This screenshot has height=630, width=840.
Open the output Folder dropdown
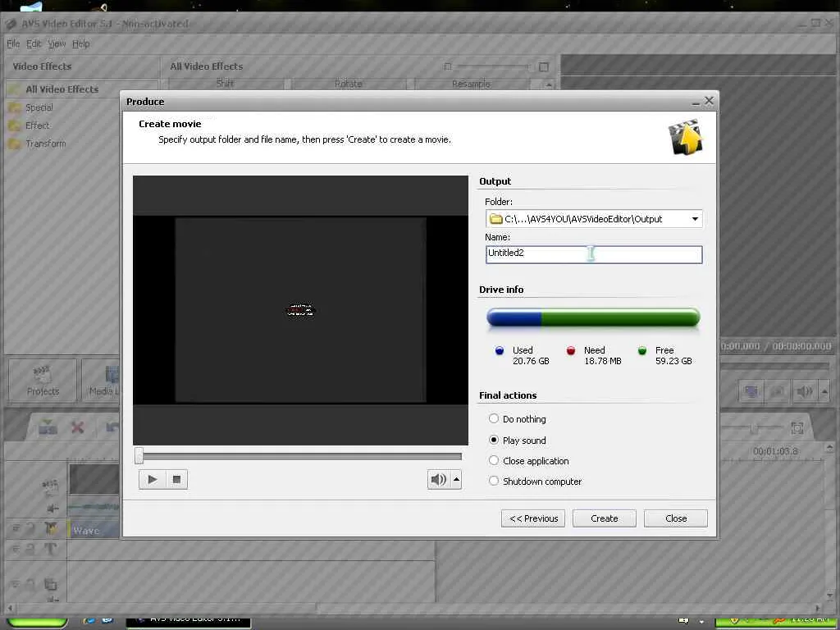[695, 219]
